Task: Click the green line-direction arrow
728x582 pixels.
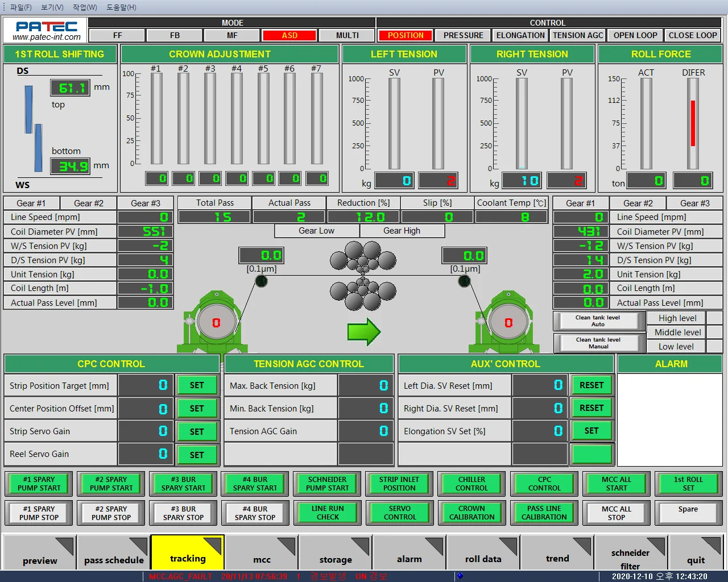Action: pos(364,331)
